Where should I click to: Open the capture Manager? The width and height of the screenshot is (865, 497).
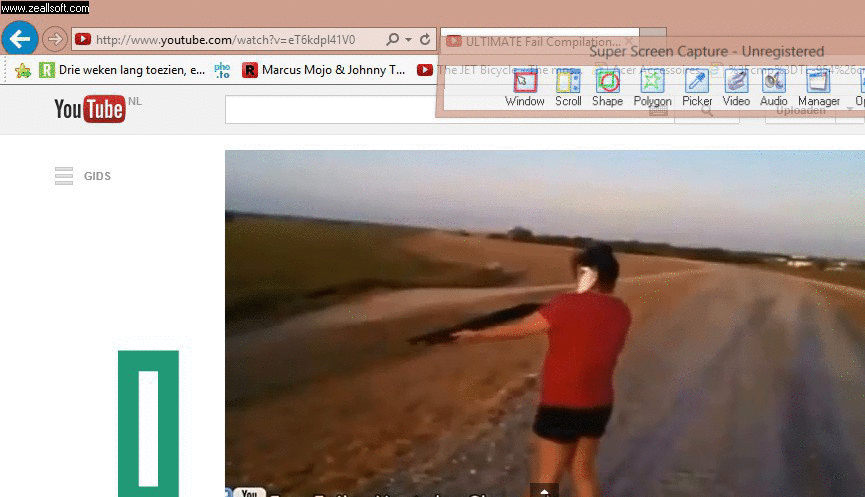(x=819, y=87)
